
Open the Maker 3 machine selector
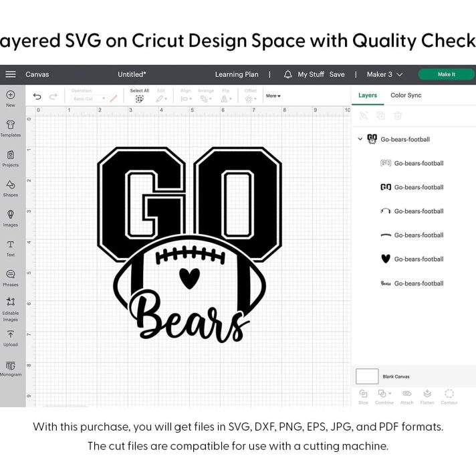pyautogui.click(x=384, y=74)
